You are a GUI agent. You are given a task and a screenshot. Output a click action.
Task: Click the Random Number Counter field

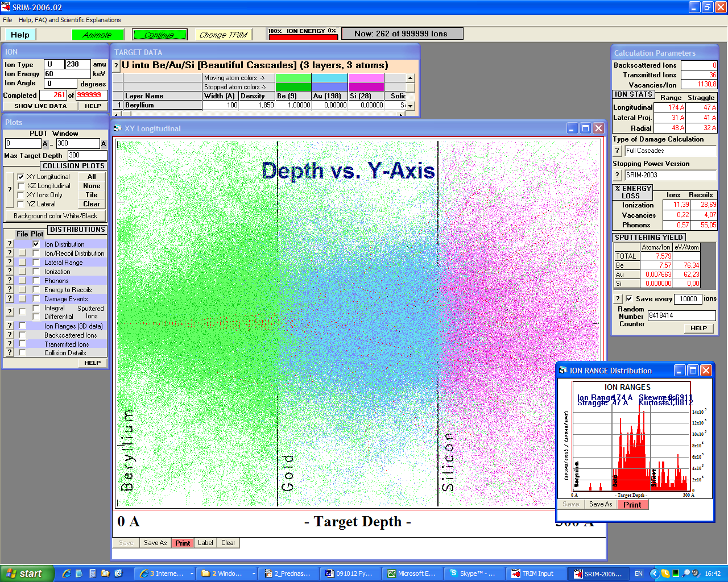click(681, 315)
